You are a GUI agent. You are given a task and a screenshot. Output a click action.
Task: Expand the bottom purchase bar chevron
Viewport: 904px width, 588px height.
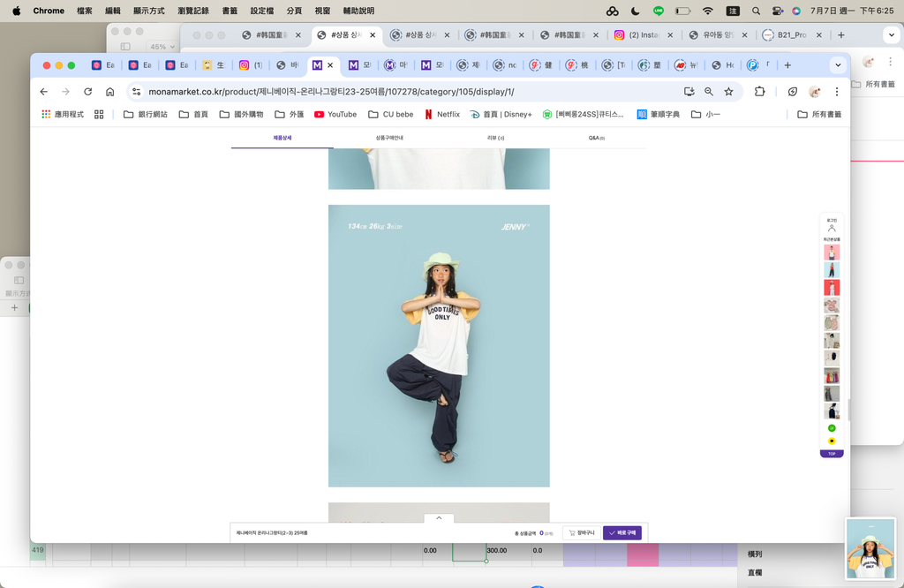point(439,518)
